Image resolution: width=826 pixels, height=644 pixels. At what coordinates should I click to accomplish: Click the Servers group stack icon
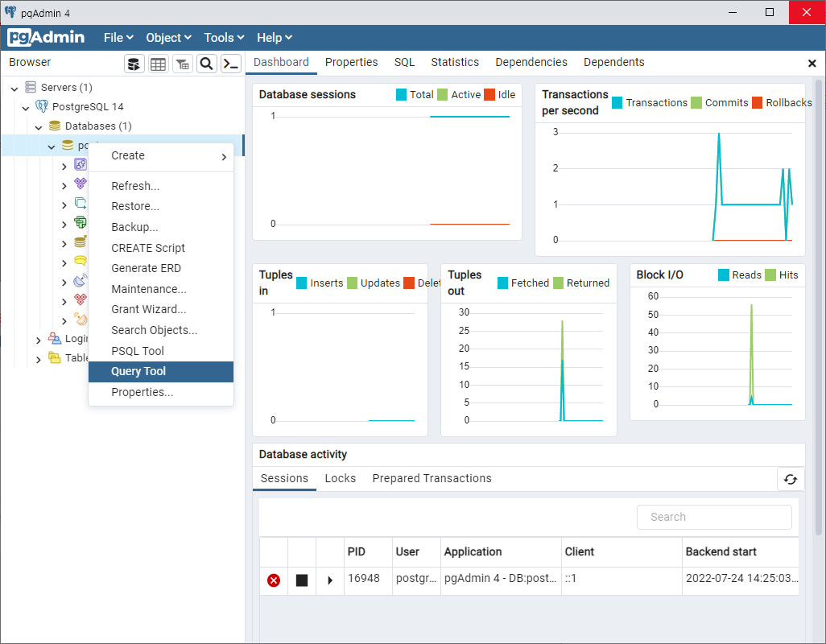click(31, 87)
